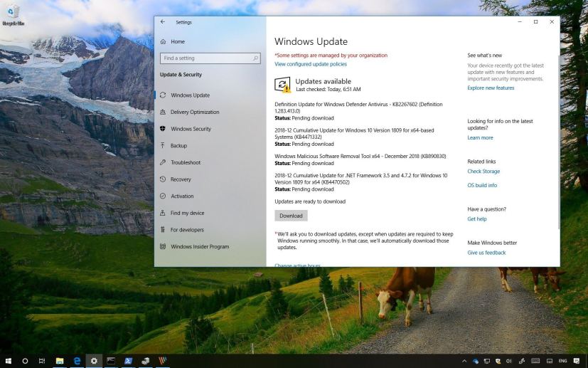The width and height of the screenshot is (588, 368).
Task: Select the Windows Update sync icon in sidebar
Action: click(163, 95)
